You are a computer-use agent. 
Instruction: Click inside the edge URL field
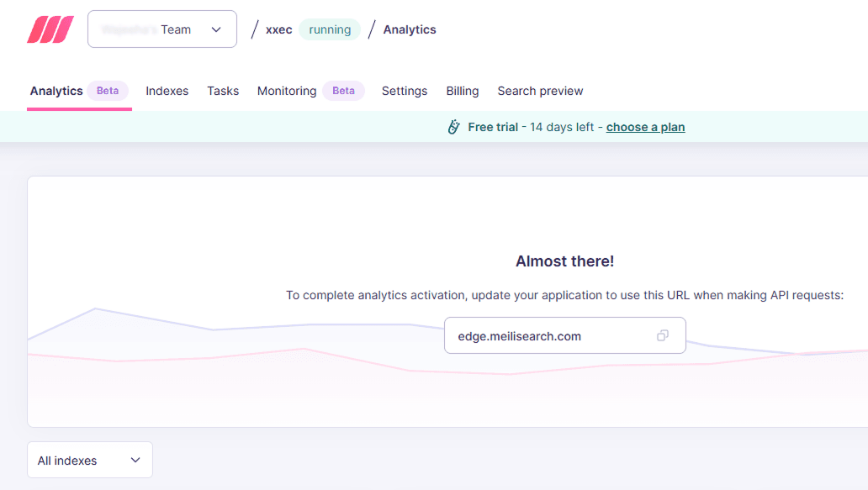(x=547, y=335)
